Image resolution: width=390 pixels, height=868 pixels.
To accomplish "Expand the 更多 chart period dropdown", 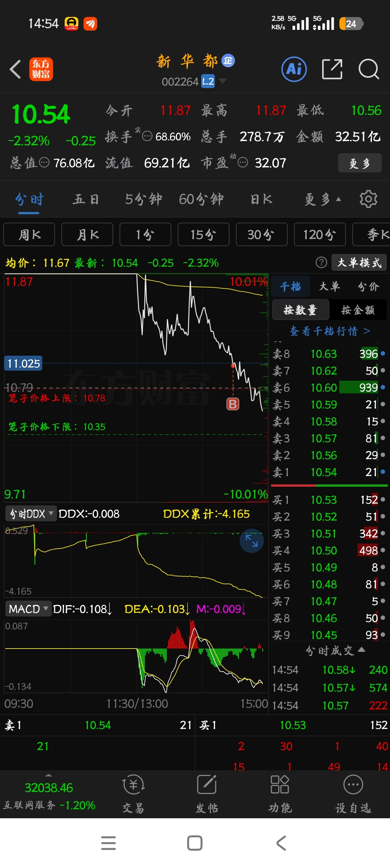I will 323,199.
